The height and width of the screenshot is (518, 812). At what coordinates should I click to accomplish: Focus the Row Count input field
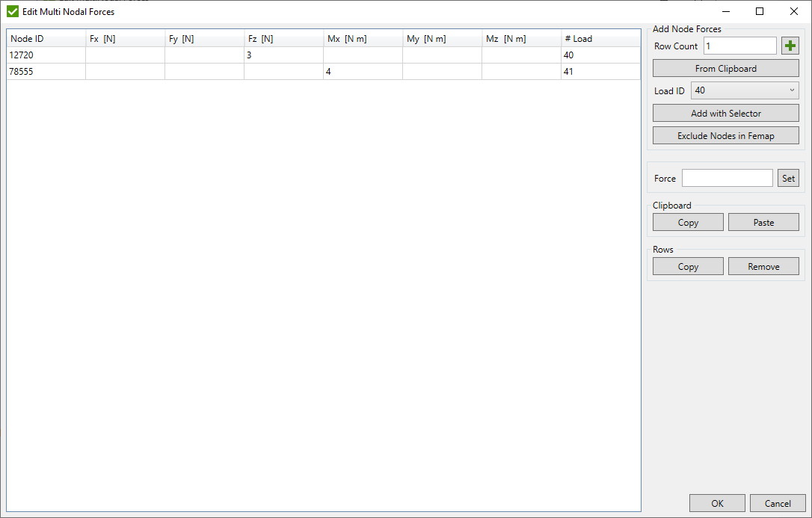pyautogui.click(x=739, y=46)
